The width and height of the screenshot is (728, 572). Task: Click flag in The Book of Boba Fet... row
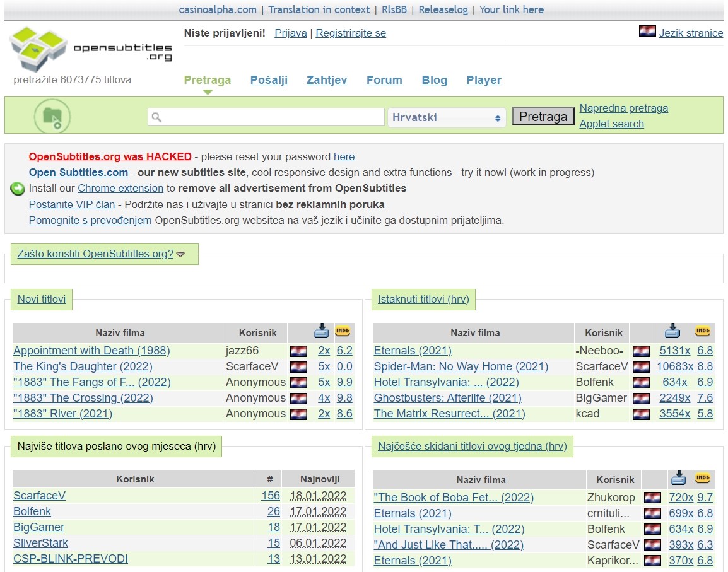tap(652, 498)
